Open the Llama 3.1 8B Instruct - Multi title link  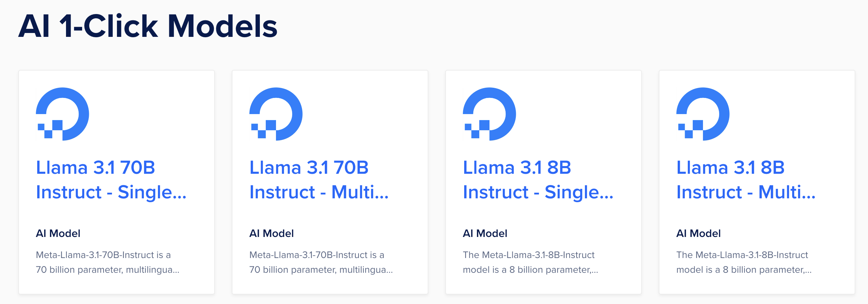pyautogui.click(x=746, y=180)
